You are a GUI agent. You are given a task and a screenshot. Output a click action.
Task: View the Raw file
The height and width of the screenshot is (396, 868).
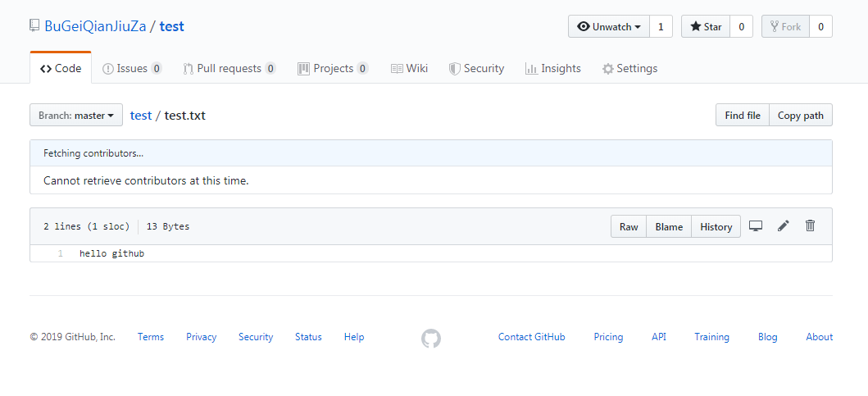pyautogui.click(x=629, y=226)
